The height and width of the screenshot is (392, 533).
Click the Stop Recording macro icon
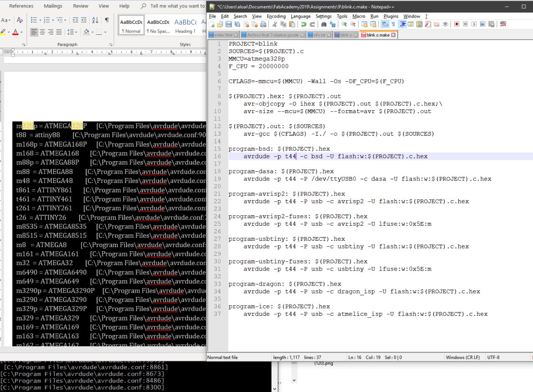(465, 24)
